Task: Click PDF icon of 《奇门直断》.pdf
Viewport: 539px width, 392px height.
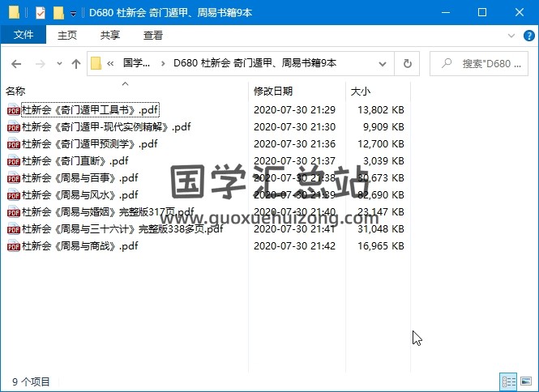Action: point(13,161)
